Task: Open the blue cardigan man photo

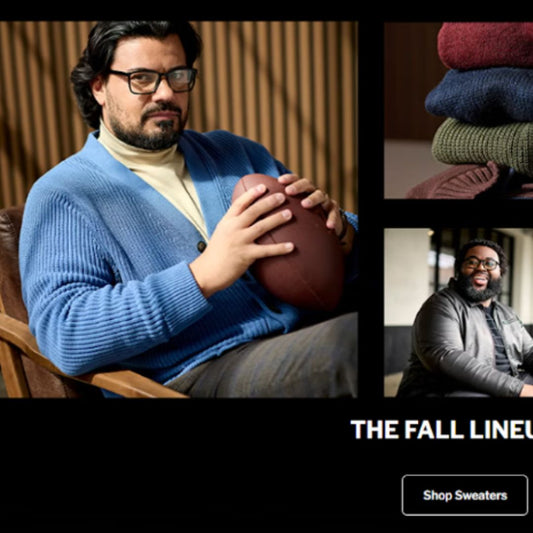Action: (x=178, y=209)
